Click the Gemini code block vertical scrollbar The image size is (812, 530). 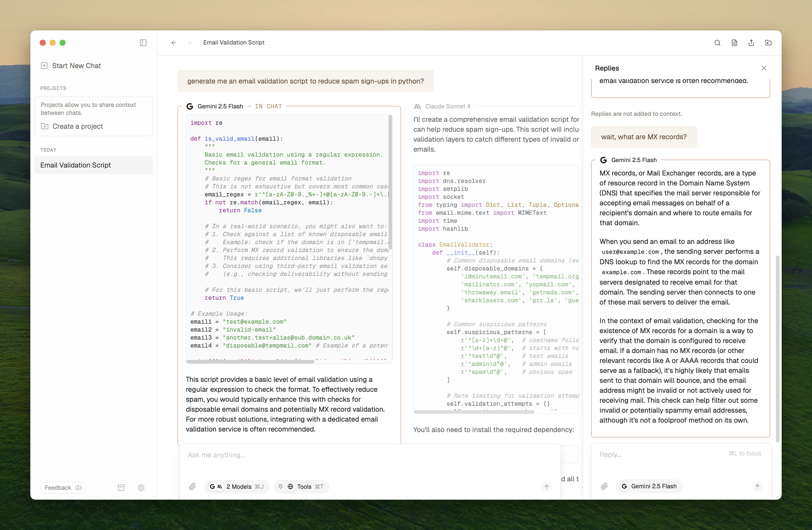(x=390, y=182)
